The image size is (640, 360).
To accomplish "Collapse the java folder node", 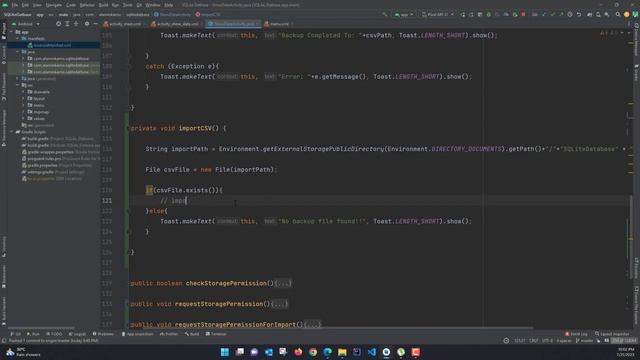I will pos(18,52).
